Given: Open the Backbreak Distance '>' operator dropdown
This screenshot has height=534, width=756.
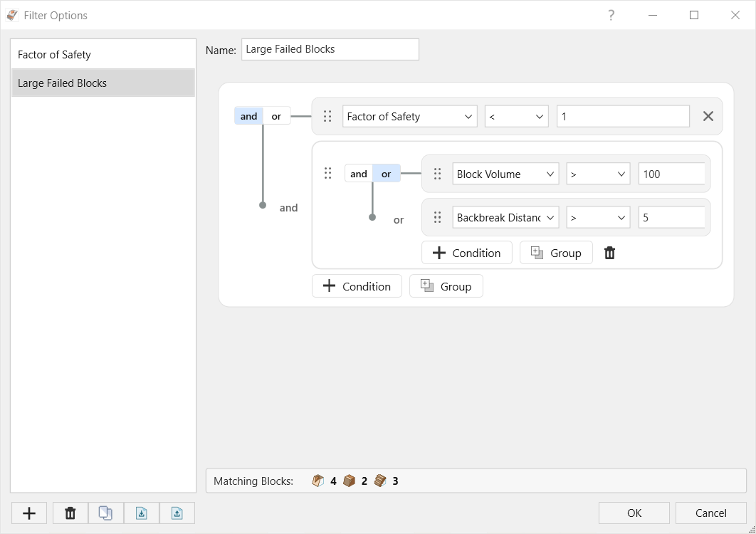Looking at the screenshot, I should pos(598,218).
